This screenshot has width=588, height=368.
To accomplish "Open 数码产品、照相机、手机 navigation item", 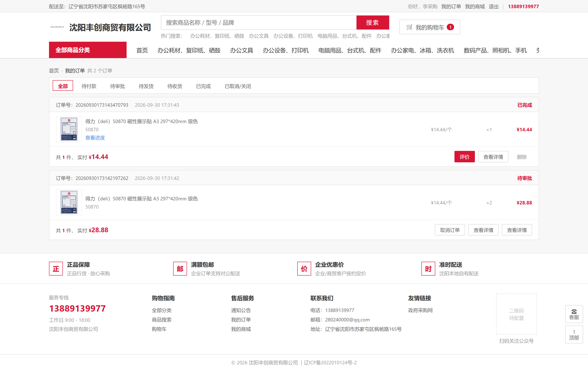I will click(x=495, y=50).
